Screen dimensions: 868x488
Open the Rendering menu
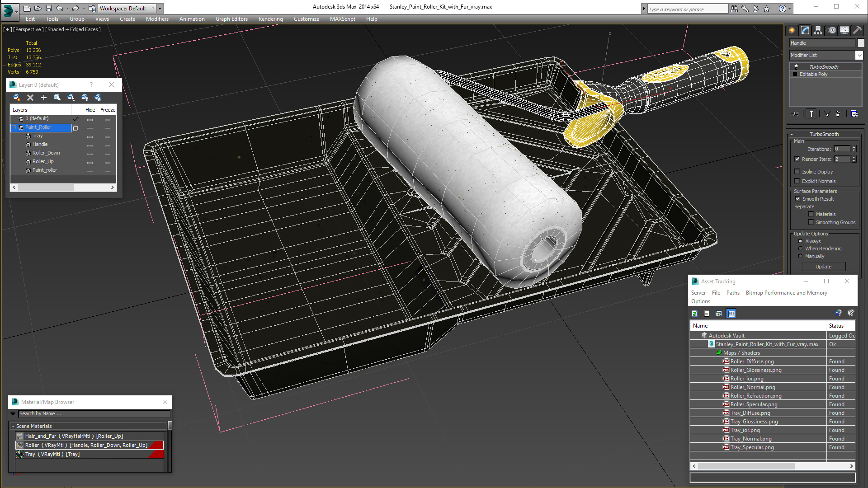tap(270, 19)
